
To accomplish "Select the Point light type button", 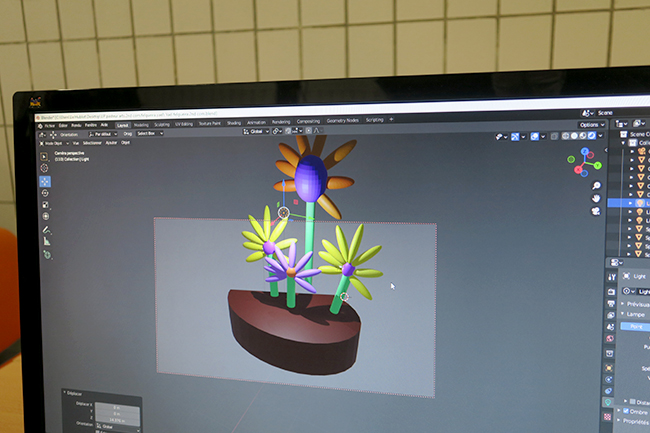I will point(635,327).
